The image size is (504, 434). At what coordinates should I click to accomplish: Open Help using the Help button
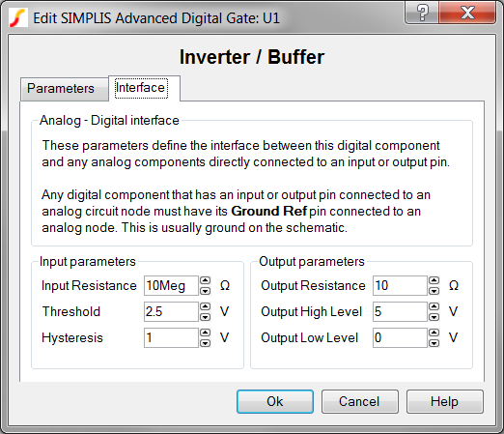[444, 401]
